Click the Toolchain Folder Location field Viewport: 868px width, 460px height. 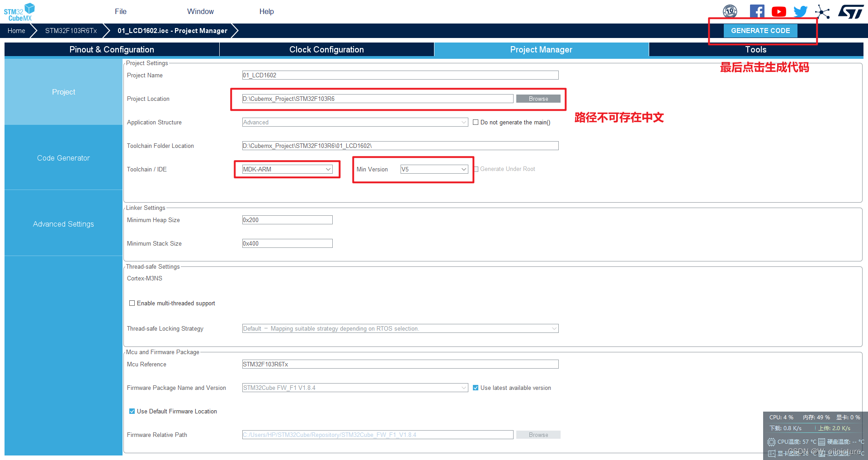pyautogui.click(x=400, y=146)
